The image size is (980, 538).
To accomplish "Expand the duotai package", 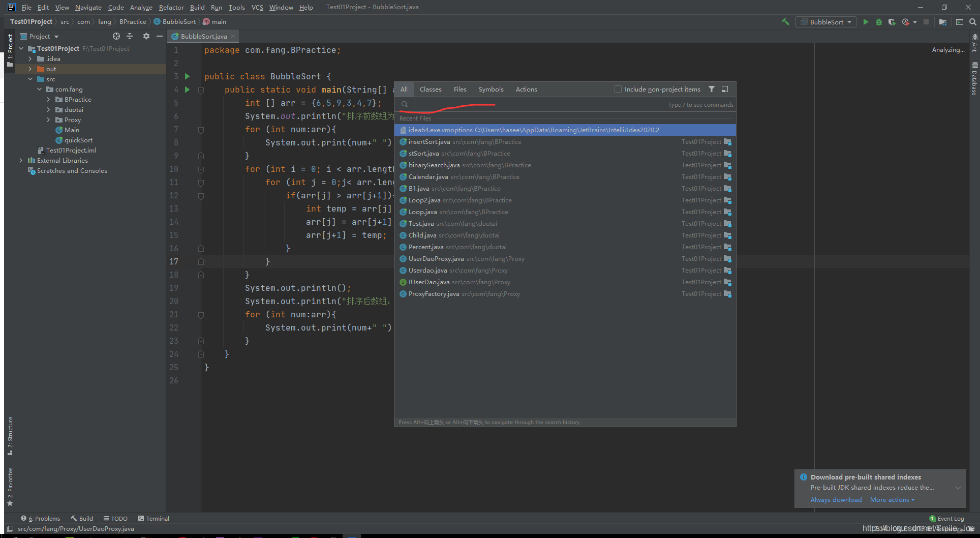I will click(49, 110).
